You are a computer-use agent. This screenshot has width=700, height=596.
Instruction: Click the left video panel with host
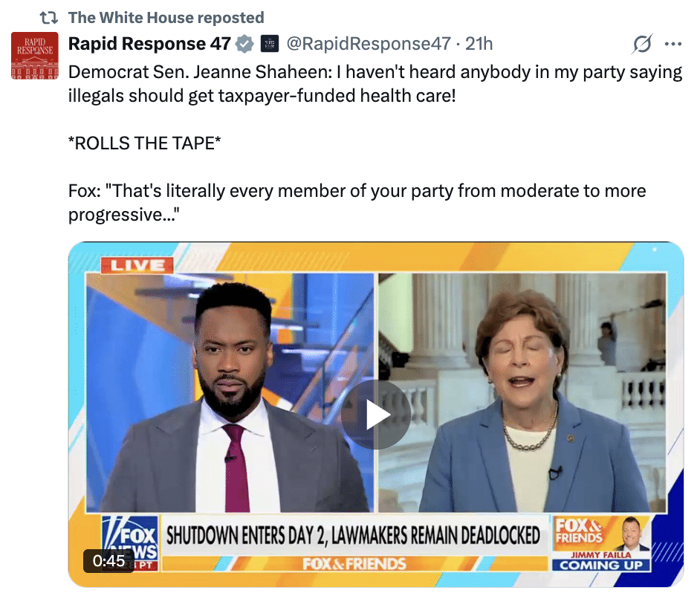230,393
